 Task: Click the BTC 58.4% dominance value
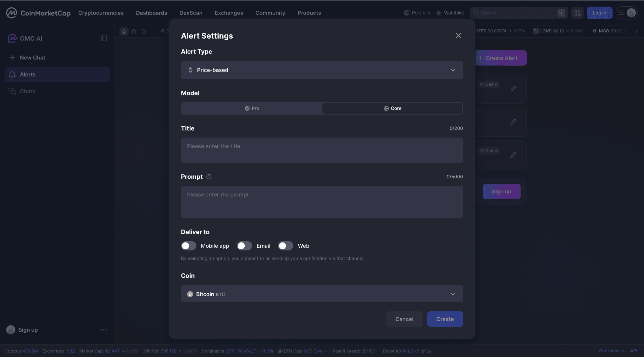(x=238, y=351)
